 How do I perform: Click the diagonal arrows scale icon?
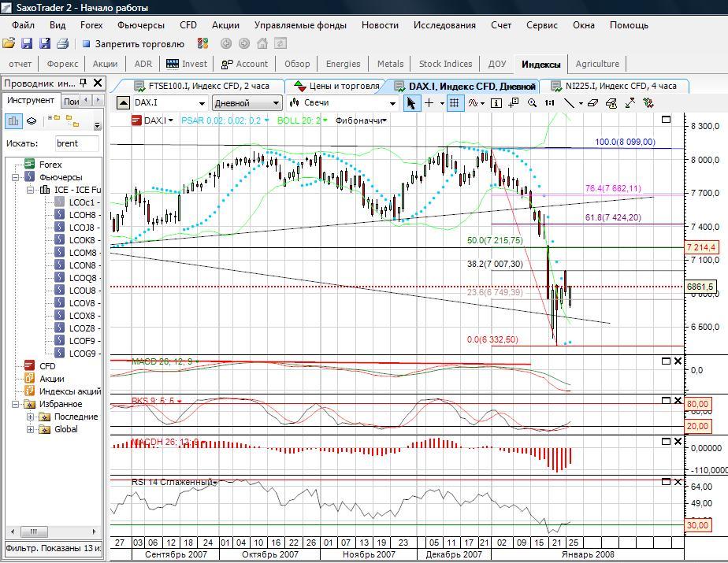pyautogui.click(x=630, y=103)
